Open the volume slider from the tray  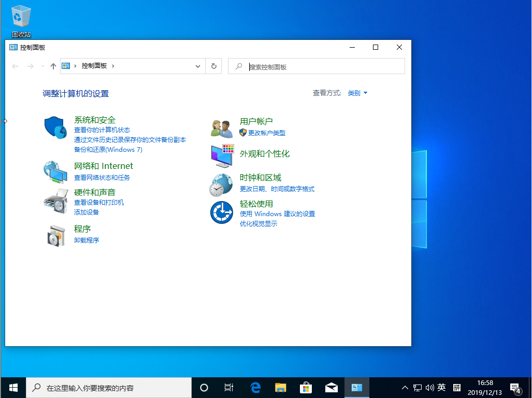[x=430, y=387]
